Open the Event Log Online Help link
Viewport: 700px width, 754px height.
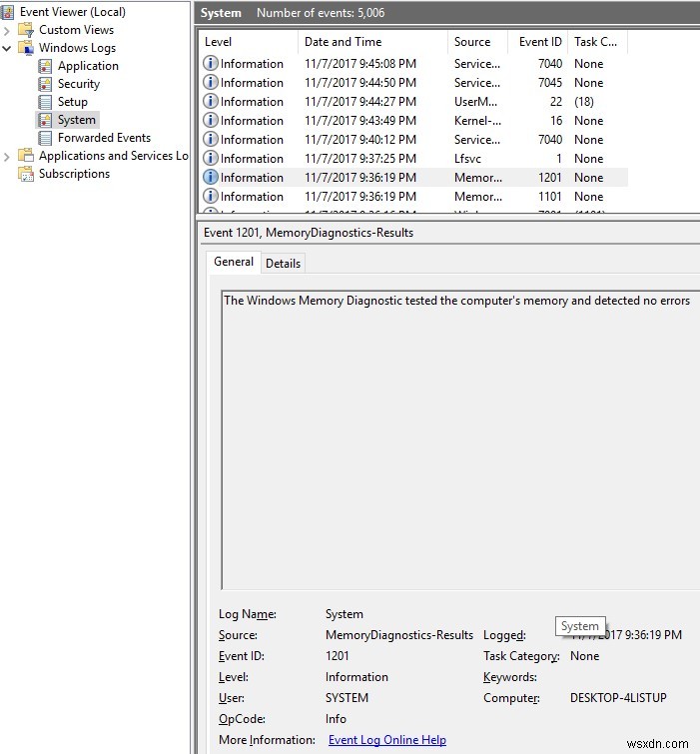point(387,740)
